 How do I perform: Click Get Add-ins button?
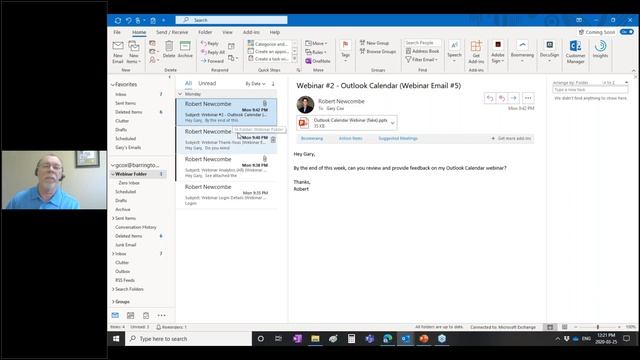[476, 52]
